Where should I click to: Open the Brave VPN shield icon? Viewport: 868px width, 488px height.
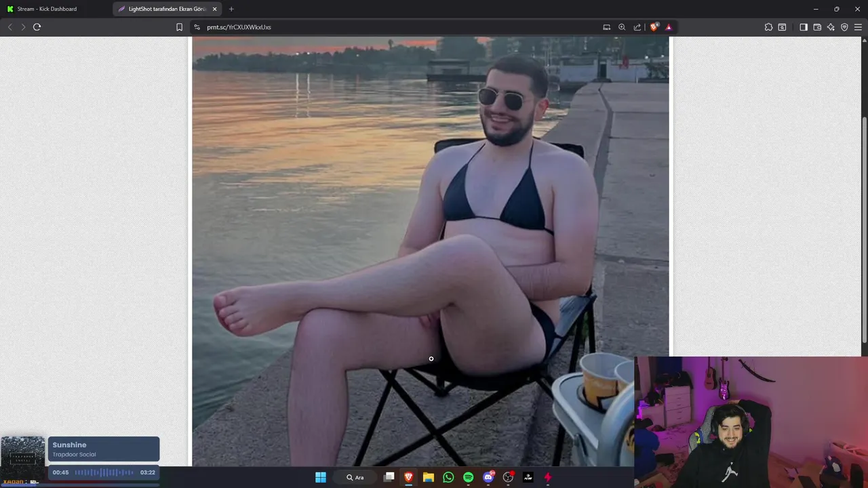tap(844, 27)
